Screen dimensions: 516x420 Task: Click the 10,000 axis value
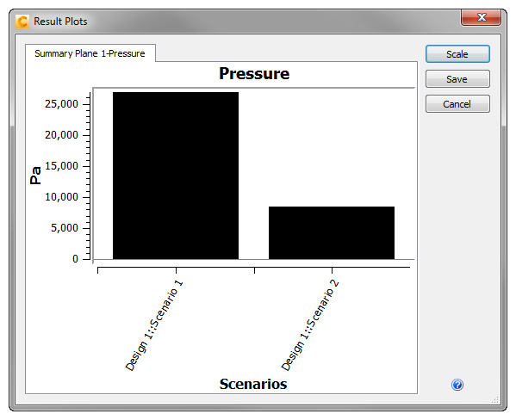pos(61,197)
